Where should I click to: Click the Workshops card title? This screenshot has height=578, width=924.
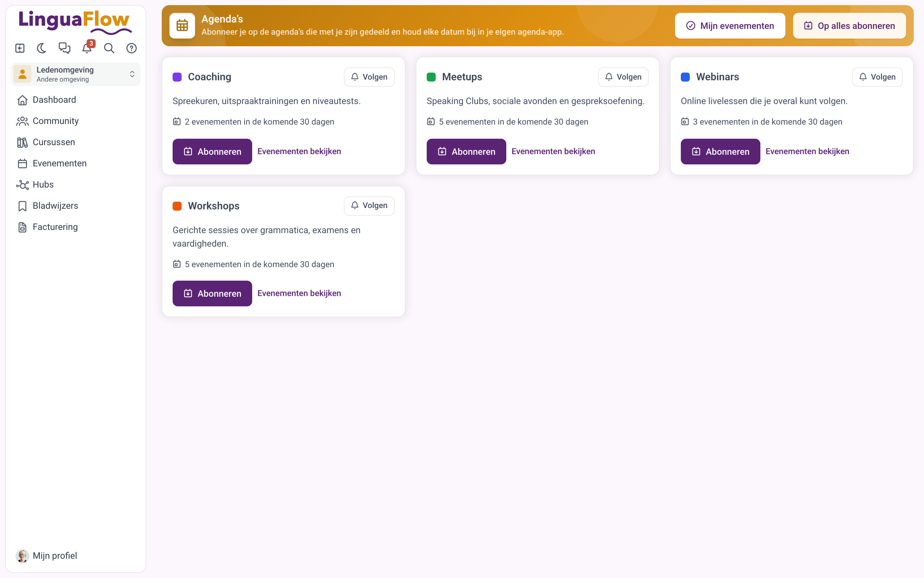214,206
